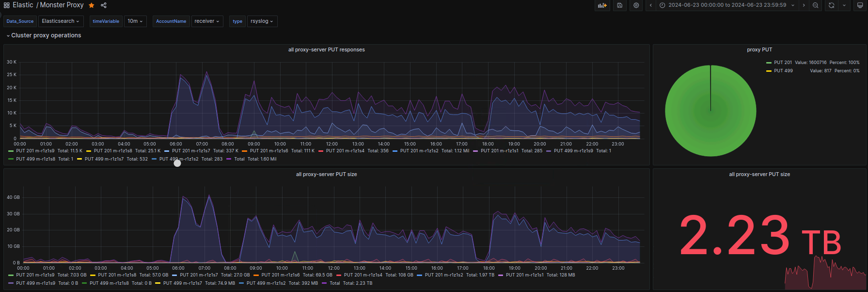Open the time range picker

pyautogui.click(x=727, y=5)
